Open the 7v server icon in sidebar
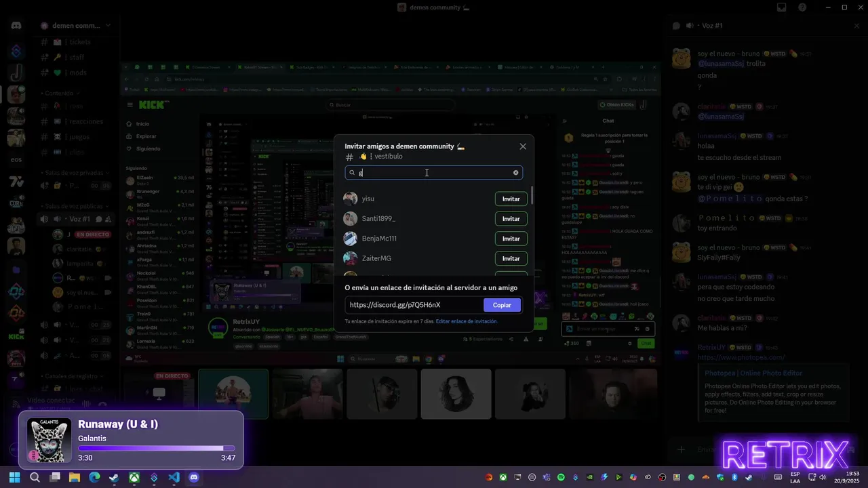Screen dimensions: 868x488 coord(16,182)
